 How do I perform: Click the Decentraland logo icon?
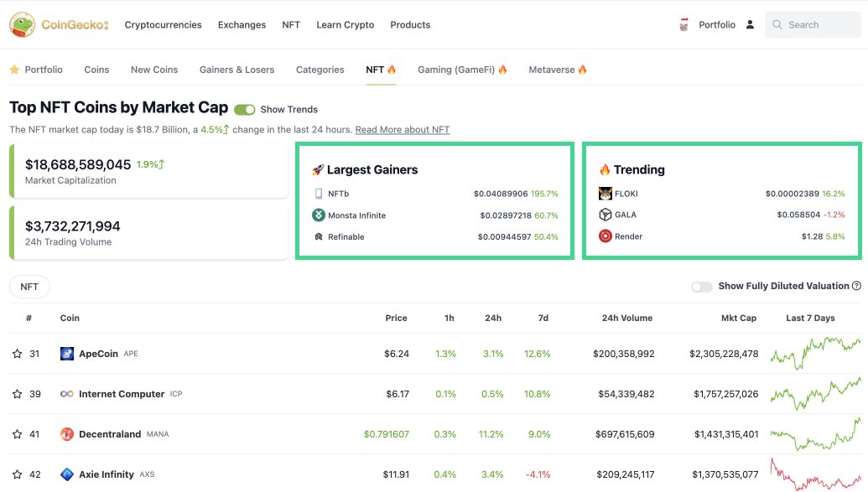pos(67,434)
